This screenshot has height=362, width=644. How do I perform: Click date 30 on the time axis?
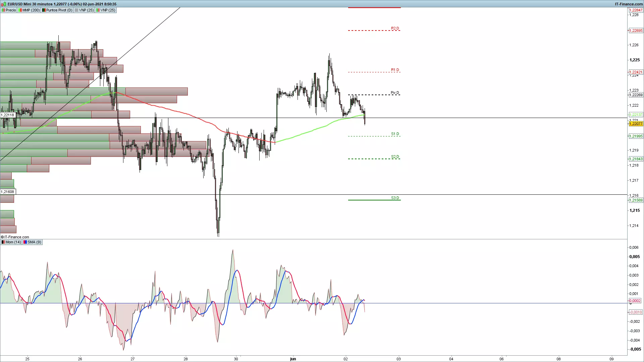[x=236, y=359]
